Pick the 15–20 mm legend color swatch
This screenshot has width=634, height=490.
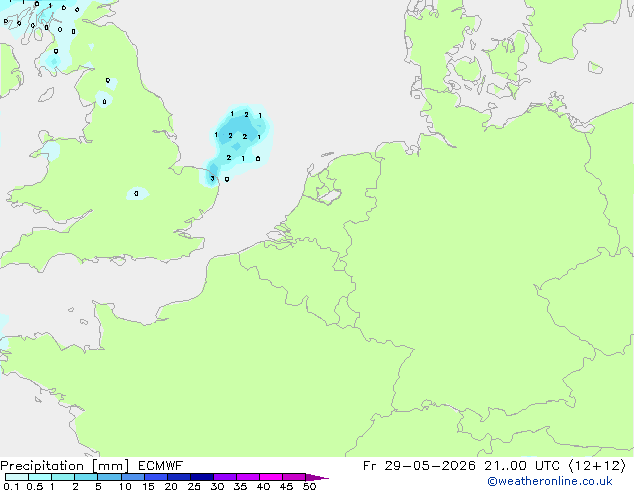point(155,477)
